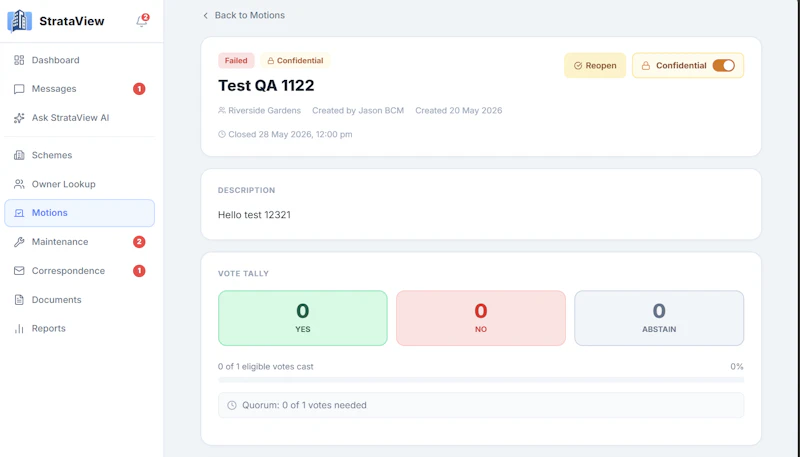
Task: Go to Maintenance section
Action: point(80,242)
